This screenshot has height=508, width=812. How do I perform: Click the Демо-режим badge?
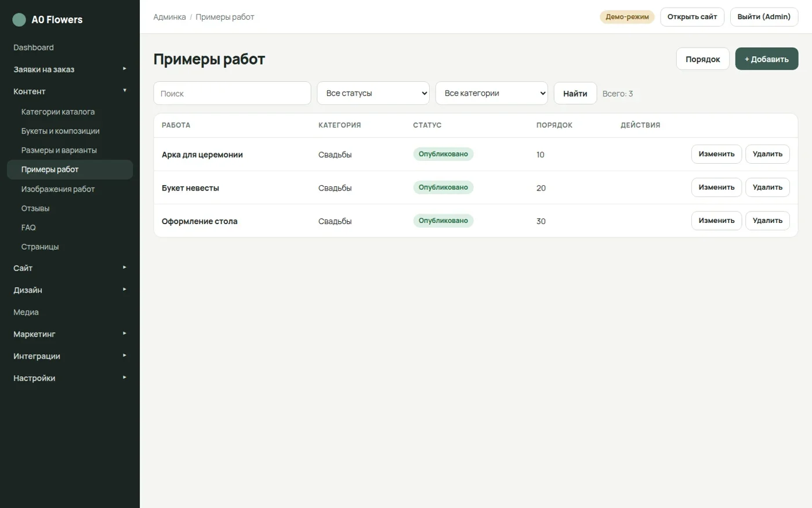[627, 17]
